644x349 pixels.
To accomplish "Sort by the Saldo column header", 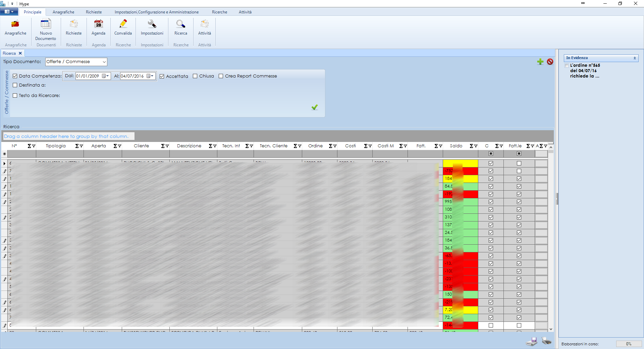I will click(x=456, y=146).
